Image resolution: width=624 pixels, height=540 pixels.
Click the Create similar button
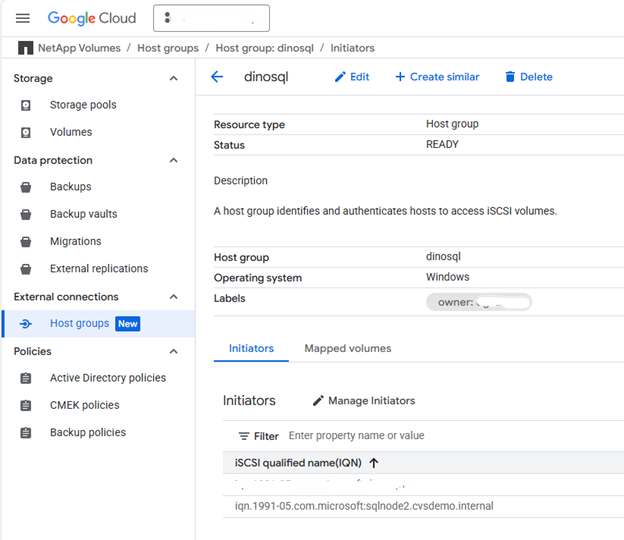click(437, 77)
